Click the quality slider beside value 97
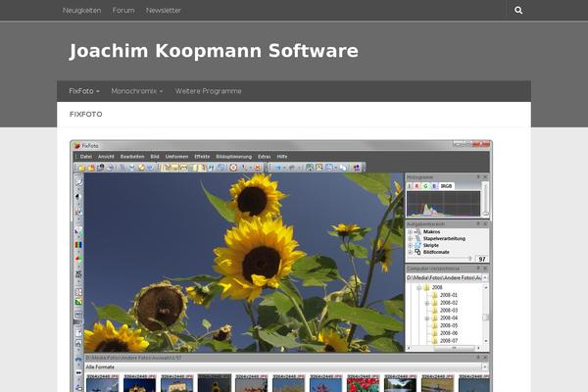The height and width of the screenshot is (392, 588). pos(440,259)
